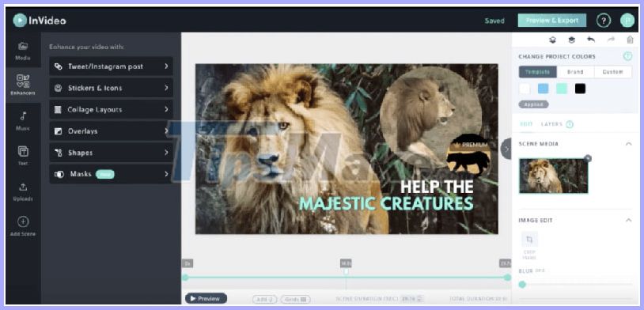The height and width of the screenshot is (310, 644).
Task: Click the Preview & Export button
Action: [552, 20]
